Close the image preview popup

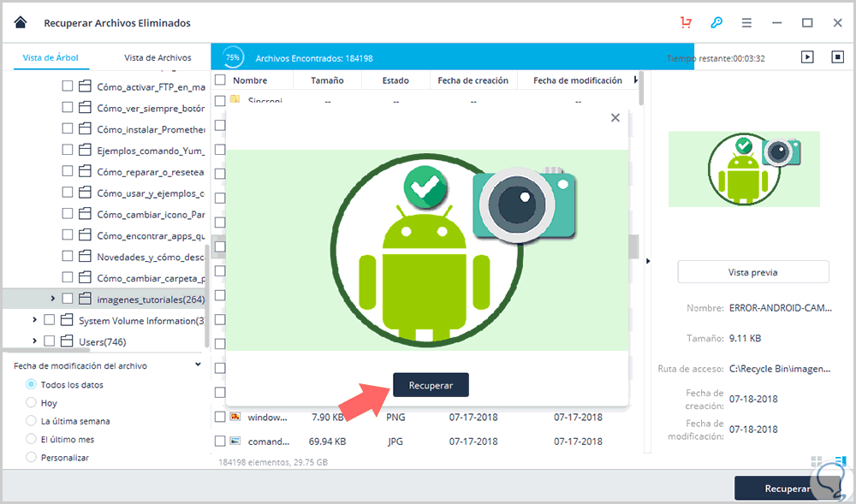click(x=615, y=118)
